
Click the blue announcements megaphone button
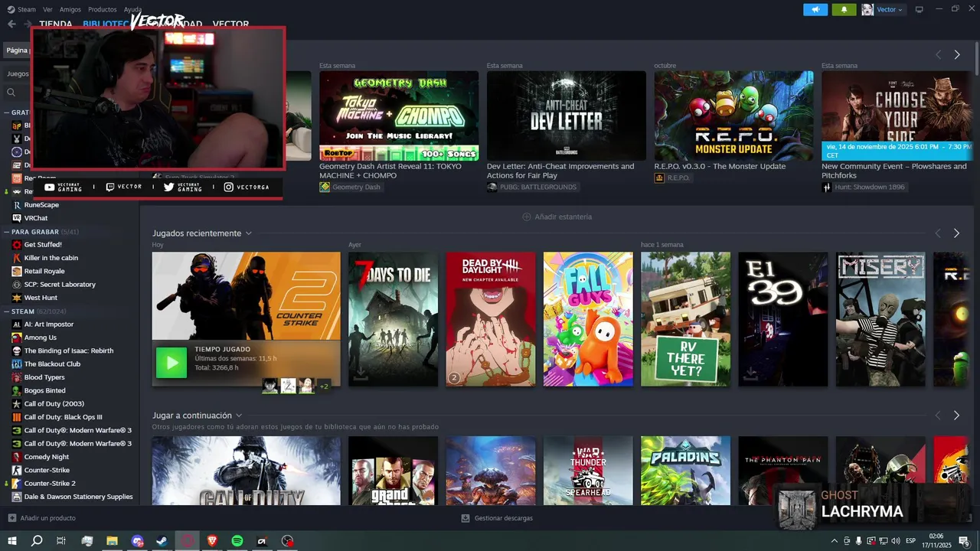(815, 9)
